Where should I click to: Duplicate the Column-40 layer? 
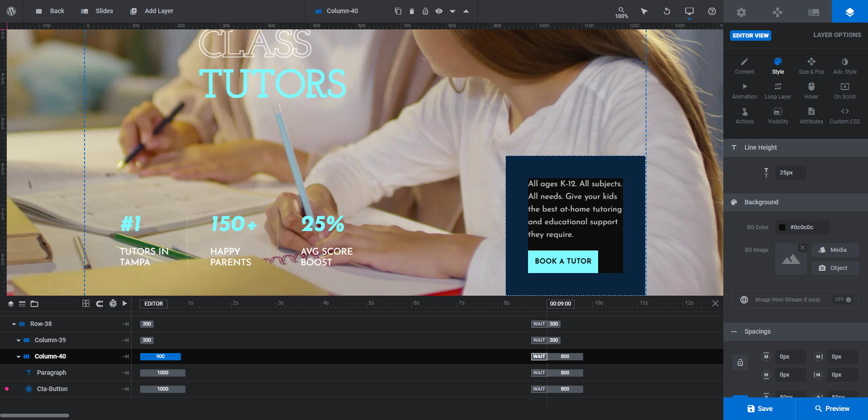(x=398, y=11)
